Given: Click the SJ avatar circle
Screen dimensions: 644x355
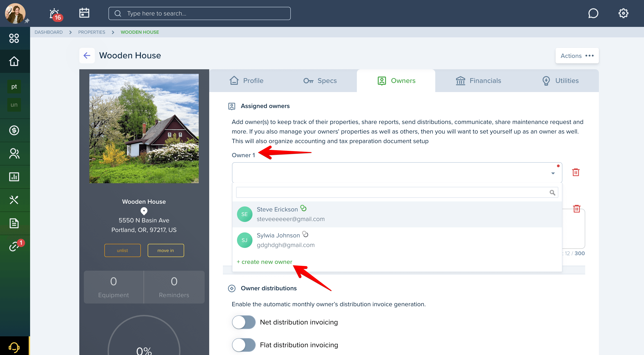Looking at the screenshot, I should (244, 240).
